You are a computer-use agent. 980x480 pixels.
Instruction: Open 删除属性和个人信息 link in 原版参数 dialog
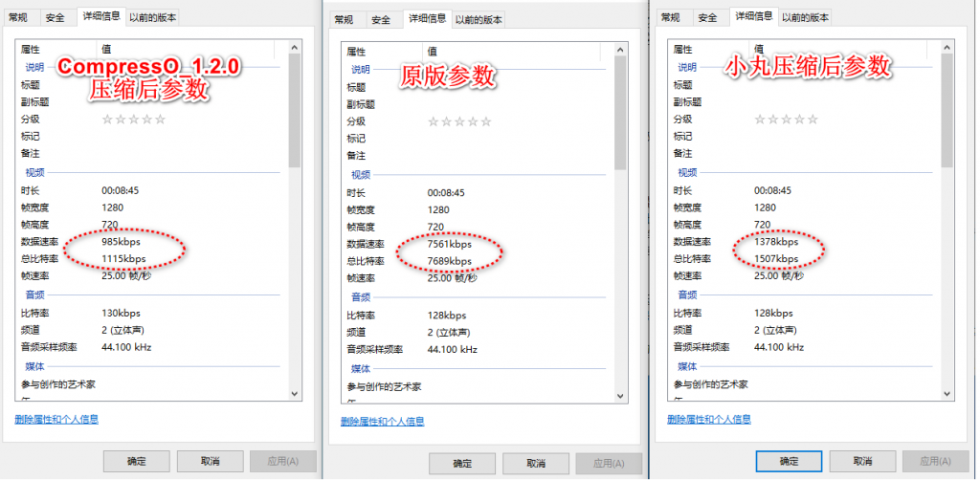coord(382,422)
